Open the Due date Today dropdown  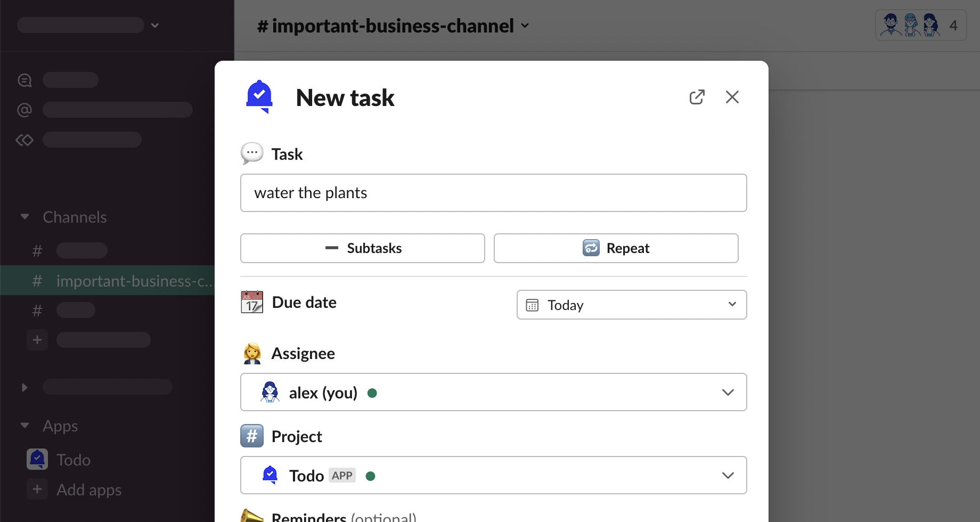(x=631, y=305)
